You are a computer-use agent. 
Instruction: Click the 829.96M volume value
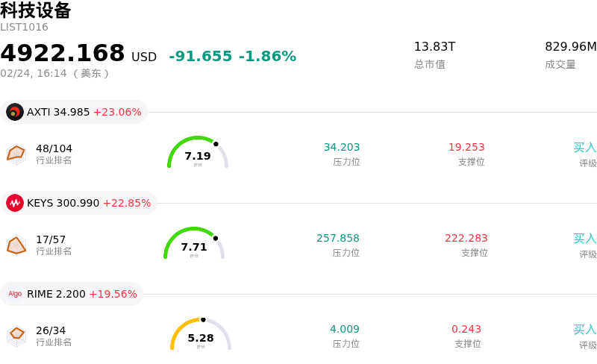coord(571,46)
